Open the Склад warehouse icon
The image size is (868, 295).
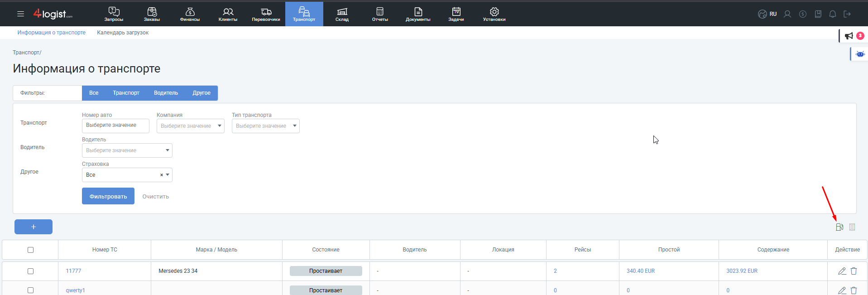[x=342, y=14]
